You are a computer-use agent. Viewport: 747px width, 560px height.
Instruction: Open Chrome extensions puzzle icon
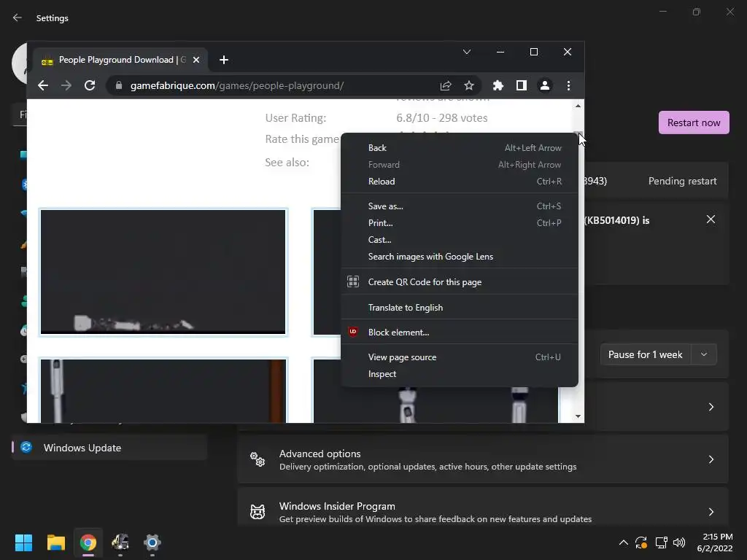(498, 86)
